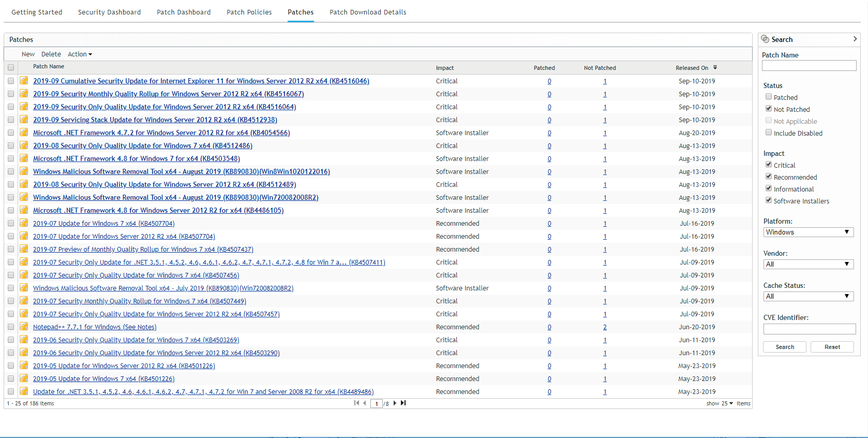The height and width of the screenshot is (438, 868).
Task: Uncheck the Critical impact filter
Action: [769, 165]
